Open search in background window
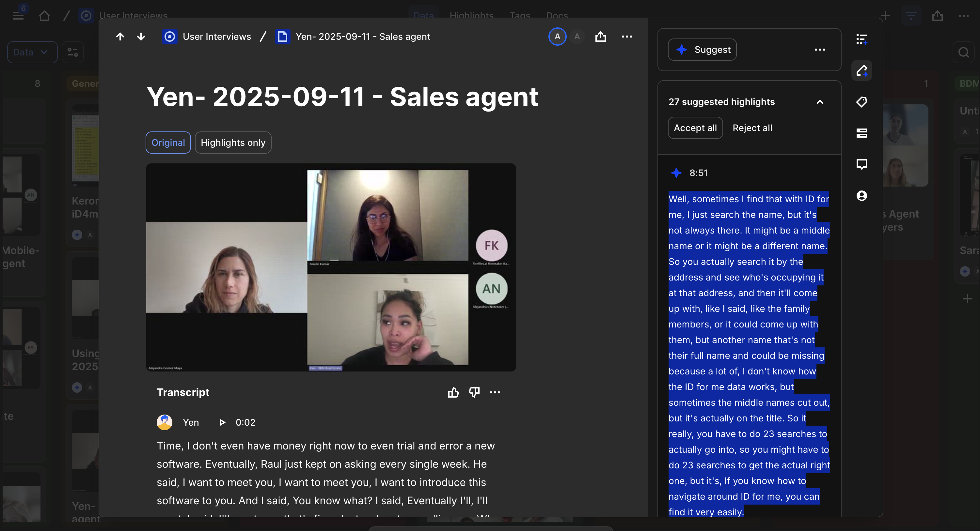The image size is (980, 531). (x=964, y=52)
